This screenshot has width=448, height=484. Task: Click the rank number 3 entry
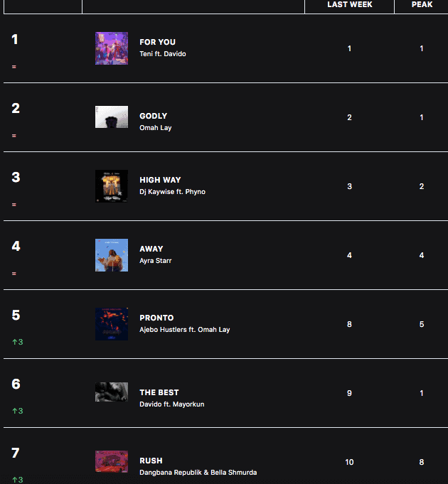click(16, 177)
